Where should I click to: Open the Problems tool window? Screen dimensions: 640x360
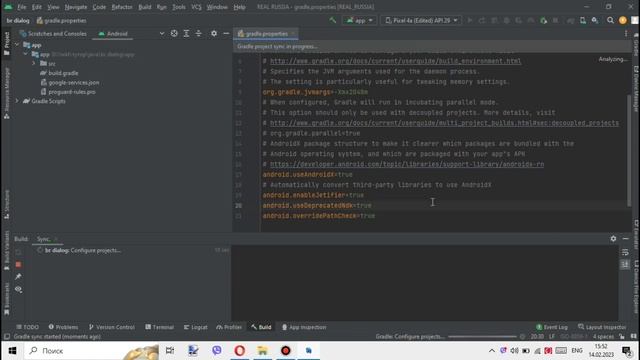pyautogui.click(x=63, y=327)
